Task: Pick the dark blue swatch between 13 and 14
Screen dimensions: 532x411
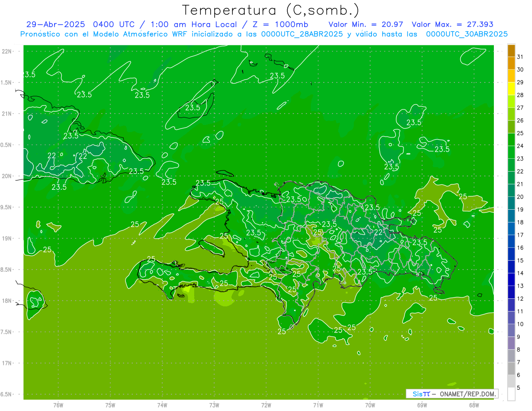Action: [511, 280]
